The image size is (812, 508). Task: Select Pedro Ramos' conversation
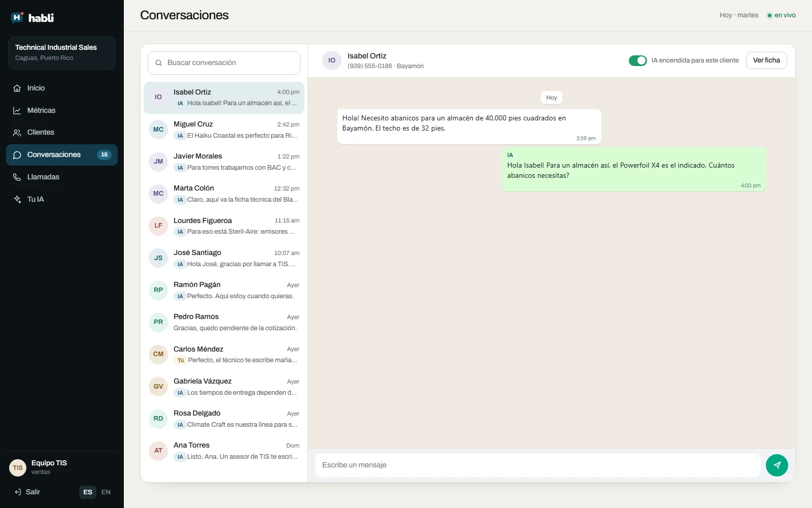pos(224,323)
